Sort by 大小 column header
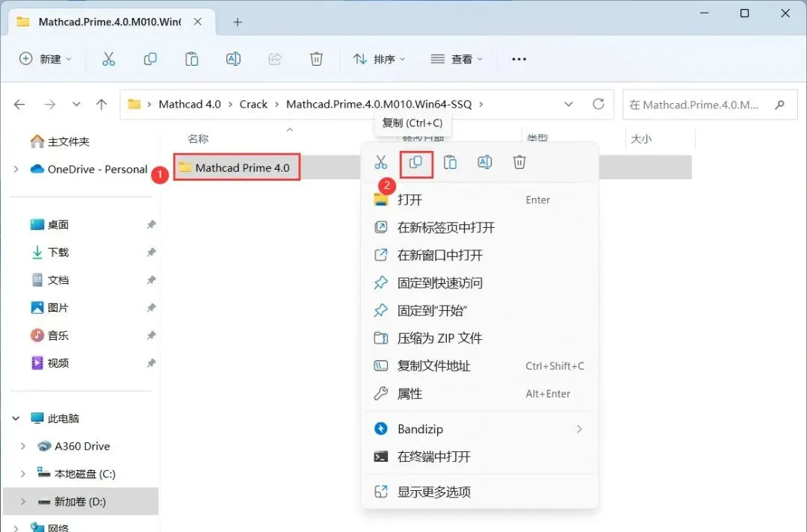Viewport: 807px width, 532px height. [641, 139]
